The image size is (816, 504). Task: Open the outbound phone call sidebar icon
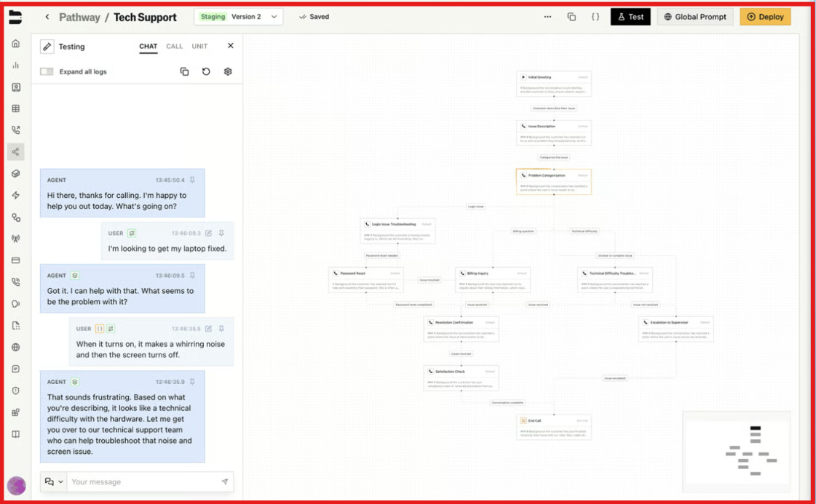15,131
